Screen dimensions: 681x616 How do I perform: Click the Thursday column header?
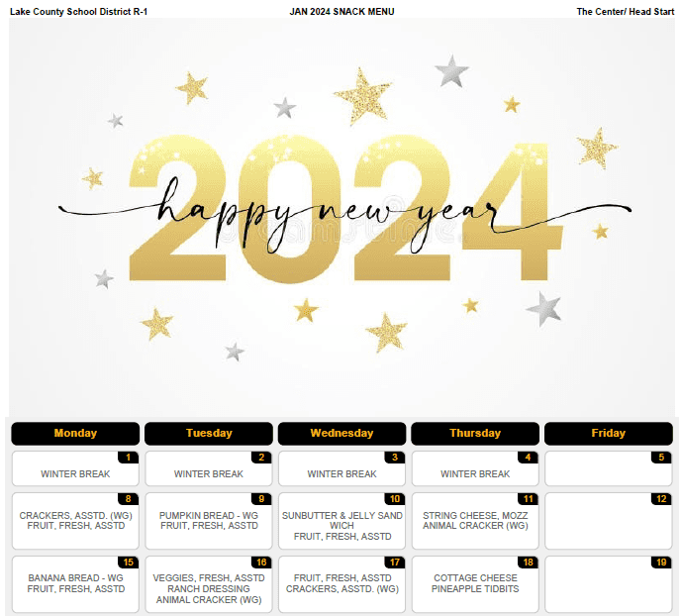[x=475, y=433]
